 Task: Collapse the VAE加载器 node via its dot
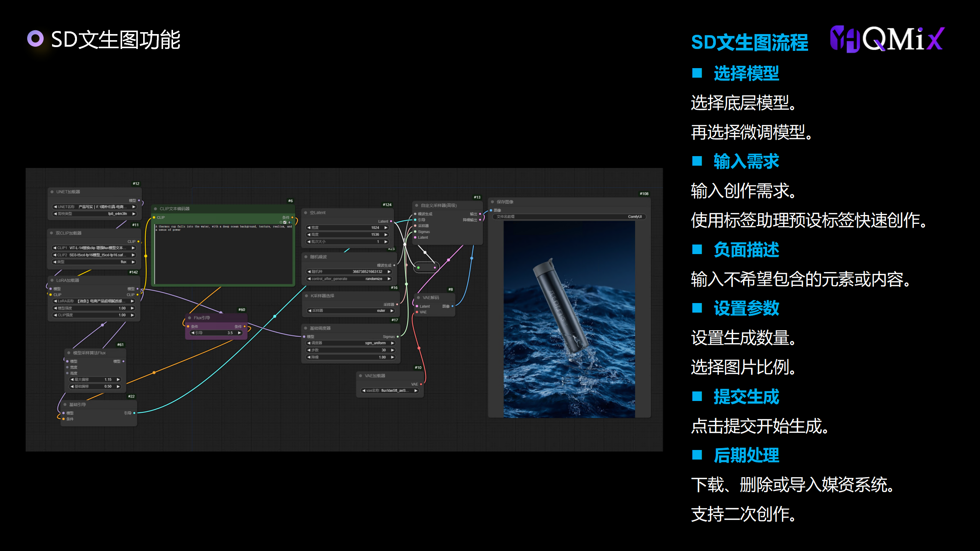point(361,376)
